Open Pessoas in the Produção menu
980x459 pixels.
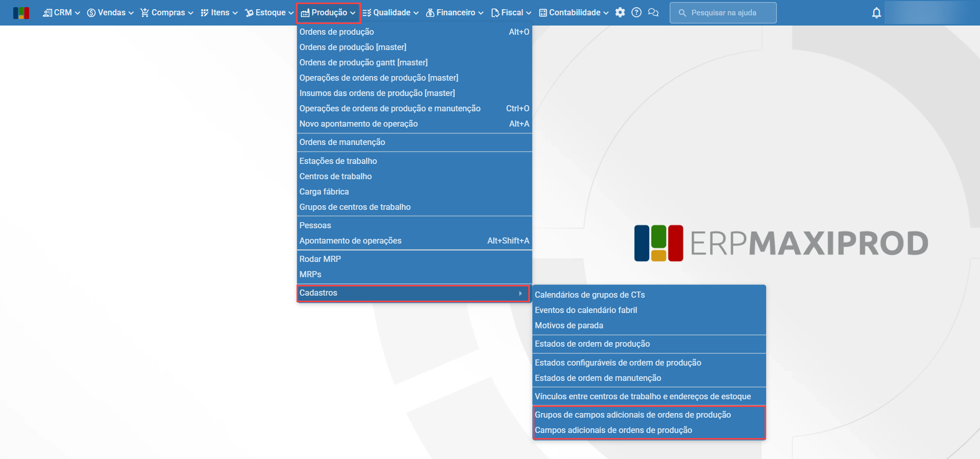414,225
